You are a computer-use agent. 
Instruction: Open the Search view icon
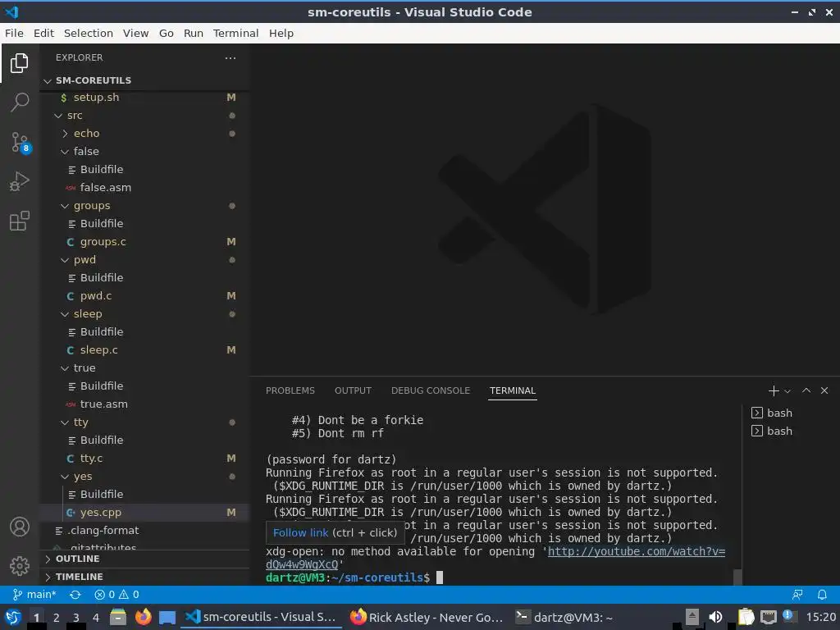click(20, 102)
